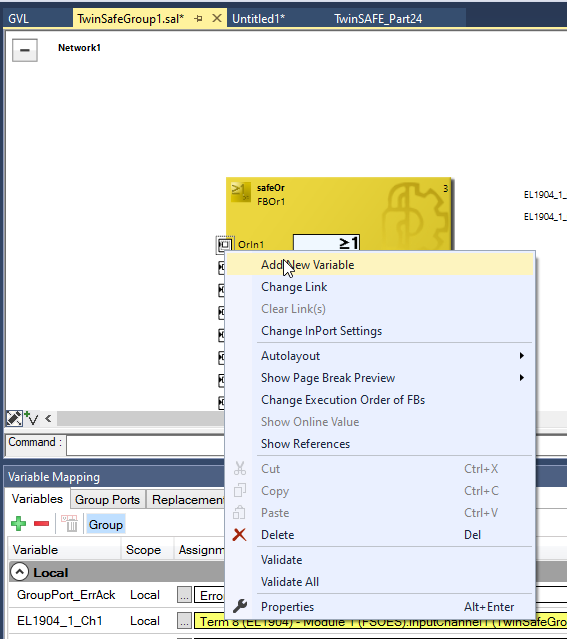Click Local scope of GroupPort_ErrAck
Image resolution: width=567 pixels, height=639 pixels.
pos(145,595)
